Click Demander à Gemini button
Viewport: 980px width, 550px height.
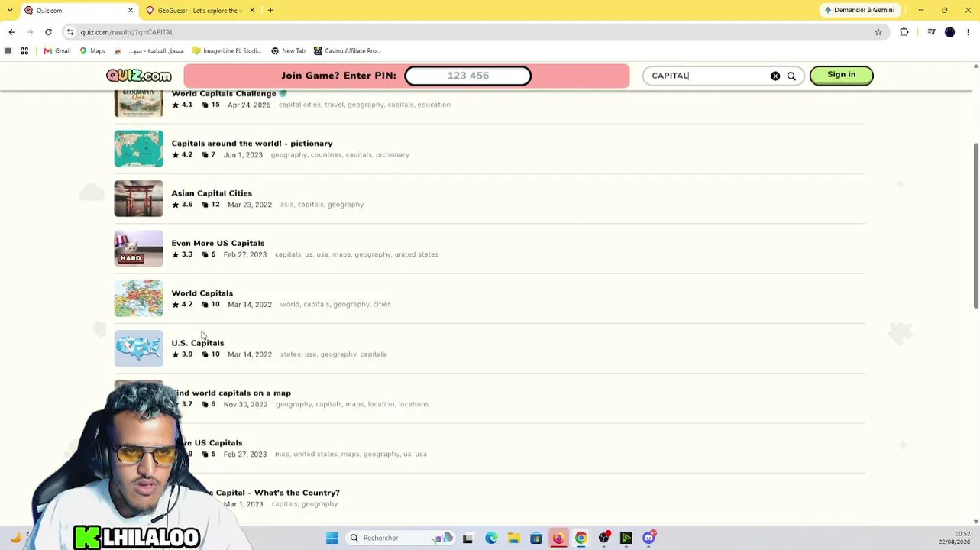point(859,11)
